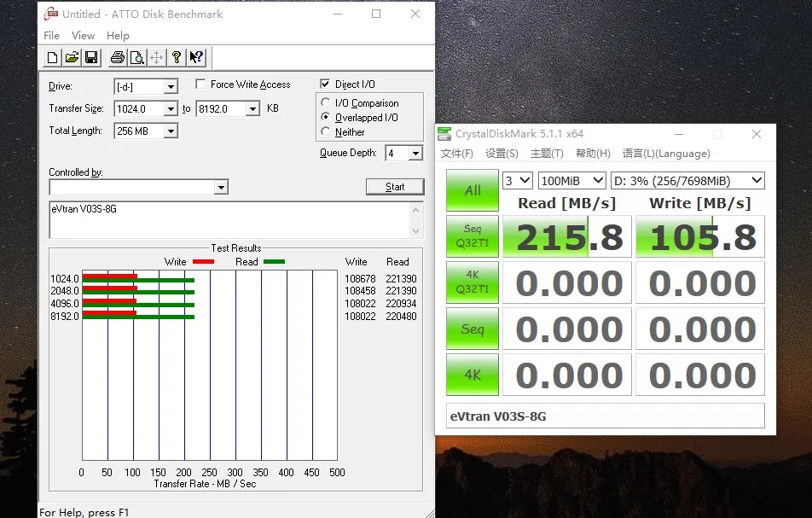812x518 pixels.
Task: Run the plain Seq test button
Action: [x=473, y=329]
